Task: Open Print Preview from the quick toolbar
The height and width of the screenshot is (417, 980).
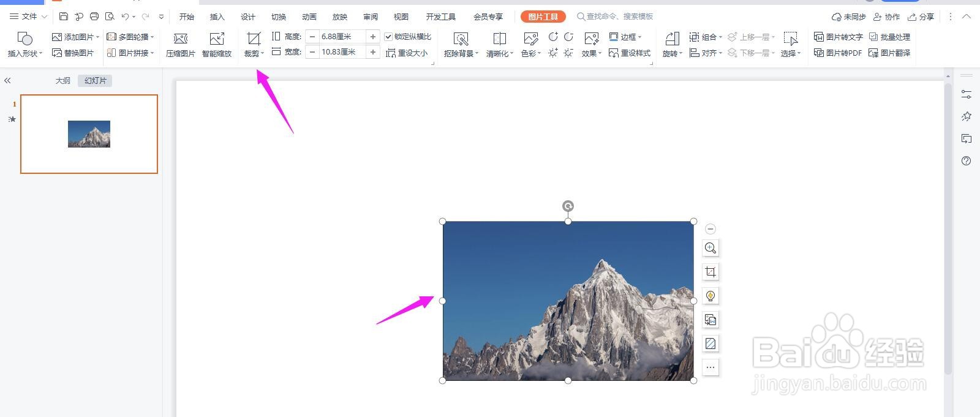Action: tap(110, 17)
